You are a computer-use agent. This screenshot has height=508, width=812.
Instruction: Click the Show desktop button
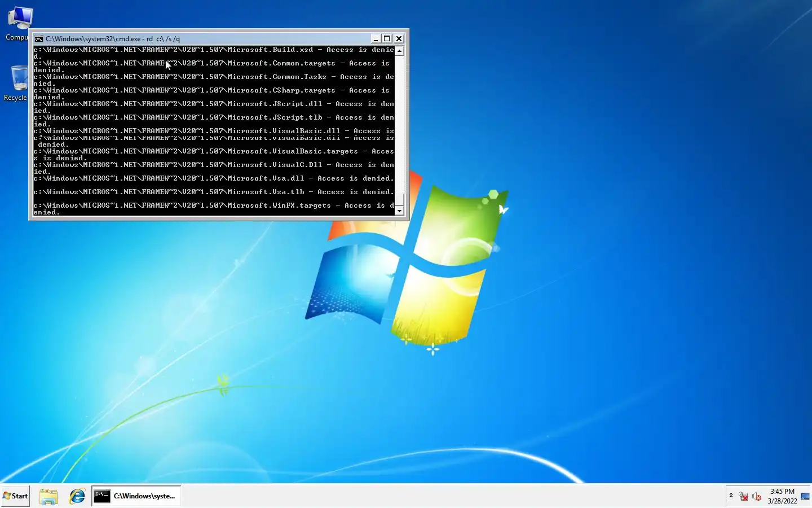(806, 496)
